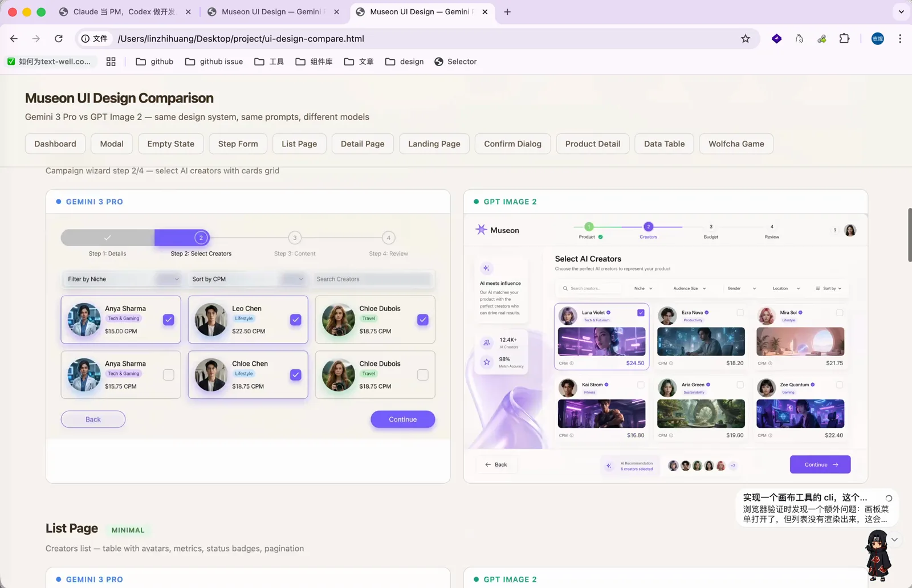This screenshot has width=912, height=588.
Task: Expand the Location filter dropdown
Action: click(x=787, y=288)
